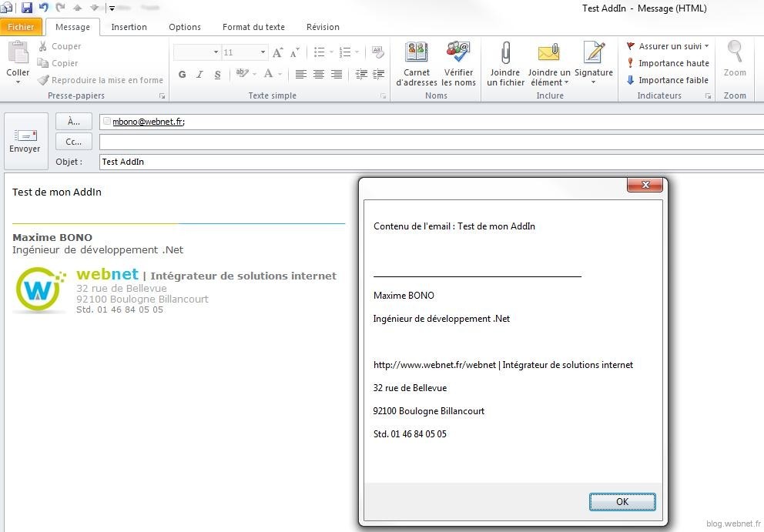This screenshot has height=532, width=764.
Task: Click the À... recipient button
Action: [x=74, y=122]
